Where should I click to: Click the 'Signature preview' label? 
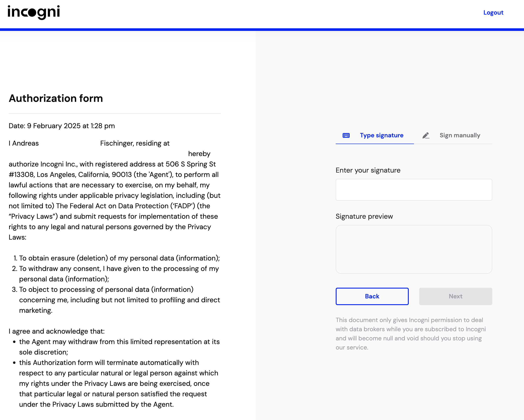point(364,217)
